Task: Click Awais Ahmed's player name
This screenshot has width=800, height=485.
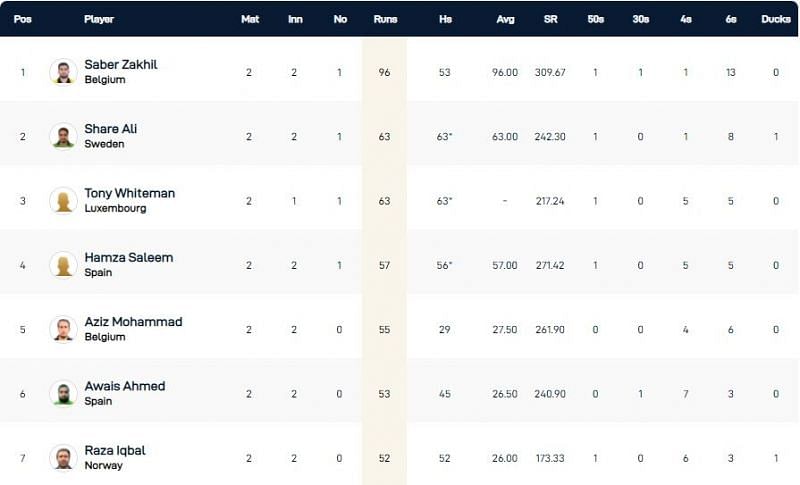Action: (125, 386)
